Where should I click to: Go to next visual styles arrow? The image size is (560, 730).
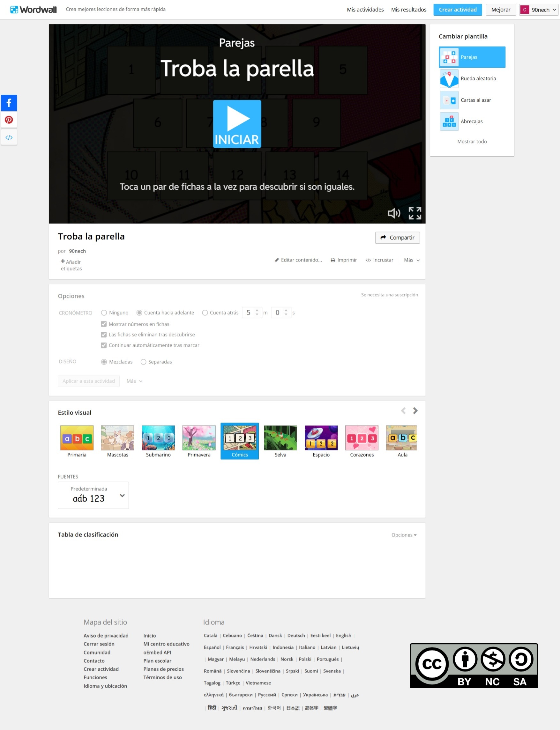[x=415, y=411]
